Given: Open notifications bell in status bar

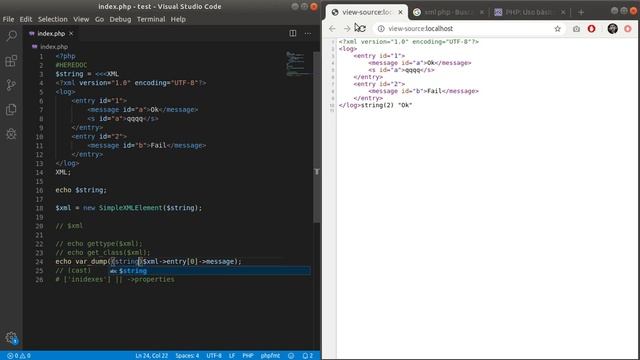Looking at the screenshot, I should tap(307, 356).
